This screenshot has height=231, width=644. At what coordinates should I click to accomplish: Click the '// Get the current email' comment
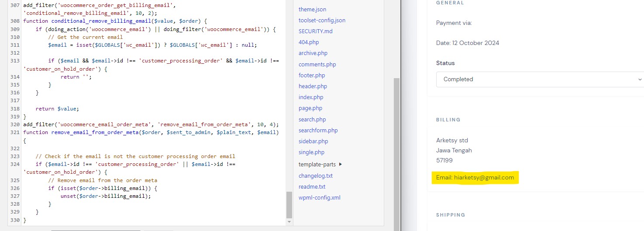86,37
